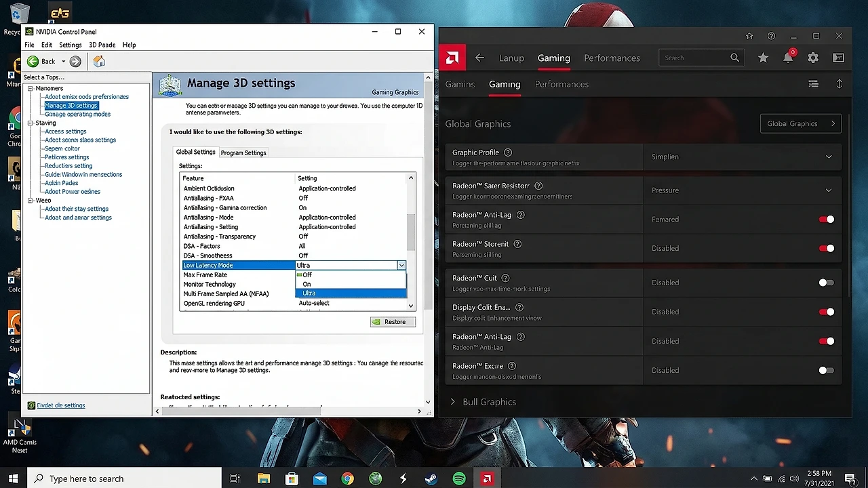Click the AMD back arrow
The height and width of the screenshot is (488, 868).
tap(480, 58)
